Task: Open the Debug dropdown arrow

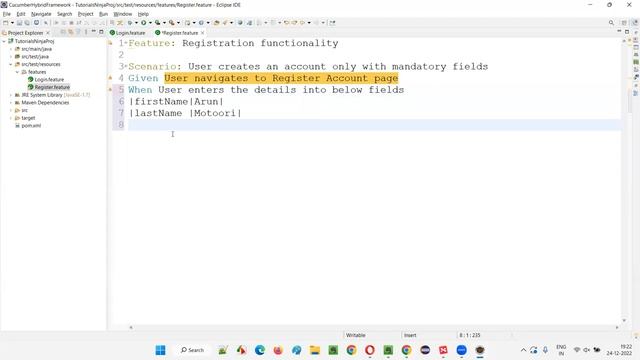Action: [136, 23]
